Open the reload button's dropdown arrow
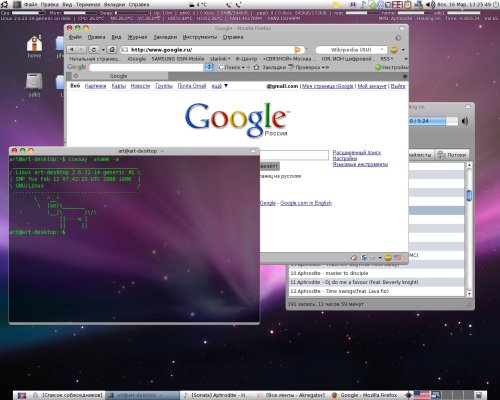 pyautogui.click(x=103, y=50)
